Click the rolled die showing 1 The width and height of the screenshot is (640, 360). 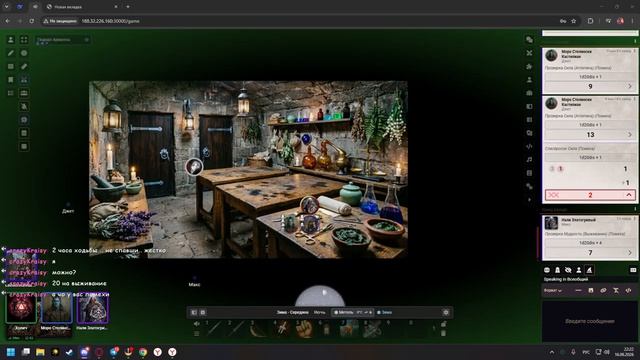(561, 169)
